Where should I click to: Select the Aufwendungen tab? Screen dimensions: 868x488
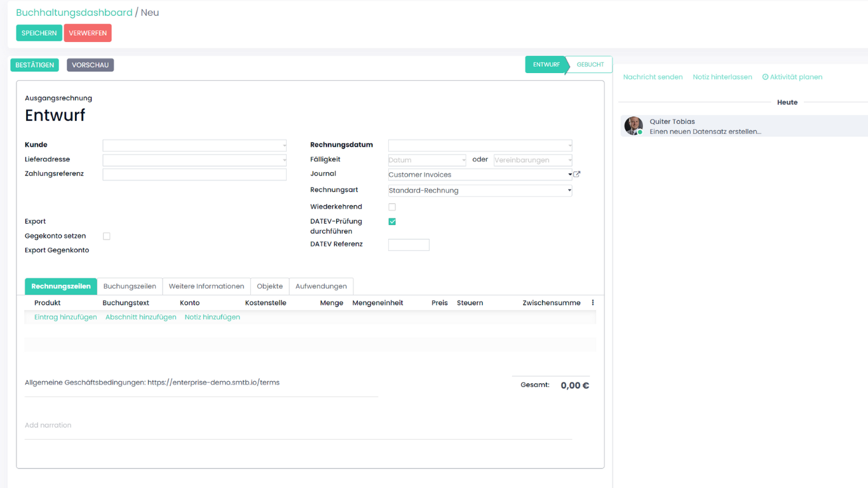click(x=321, y=287)
